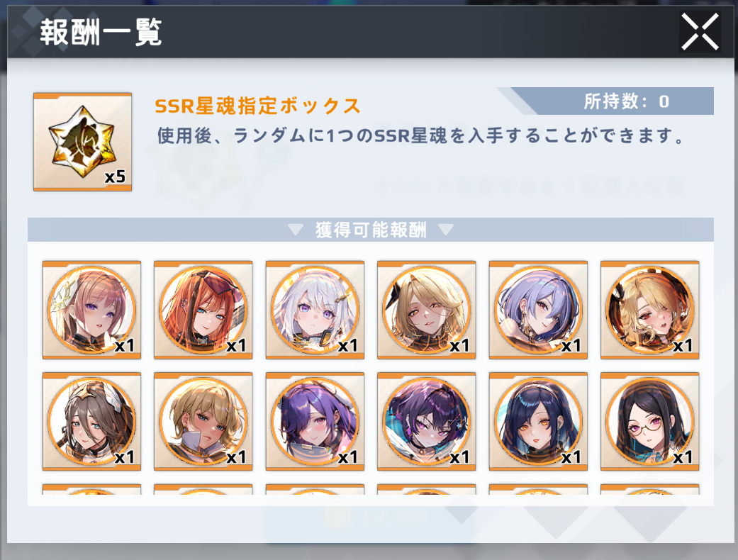Choose the purple-haired character covering one eye
Screen dimensions: 738x560
click(x=315, y=421)
